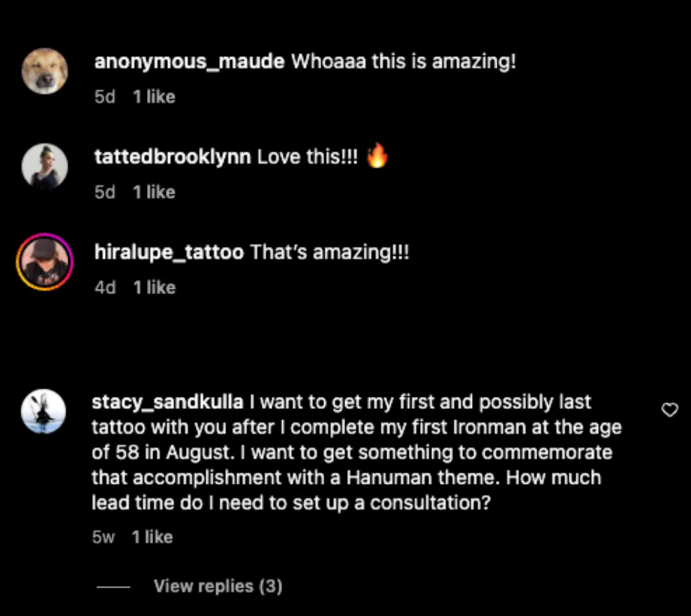
Task: Visit tattedbrooklynn username link
Action: pyautogui.click(x=173, y=157)
